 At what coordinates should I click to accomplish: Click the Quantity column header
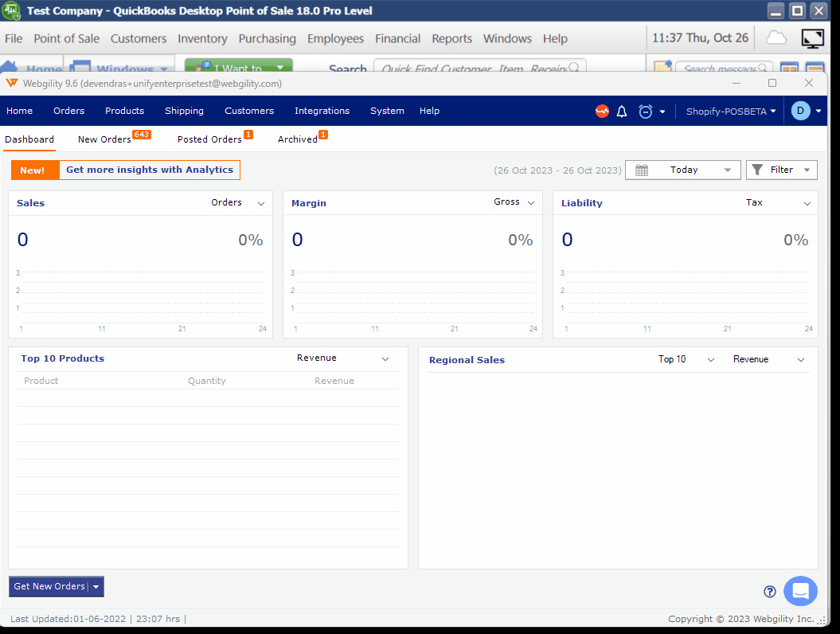[x=207, y=381]
